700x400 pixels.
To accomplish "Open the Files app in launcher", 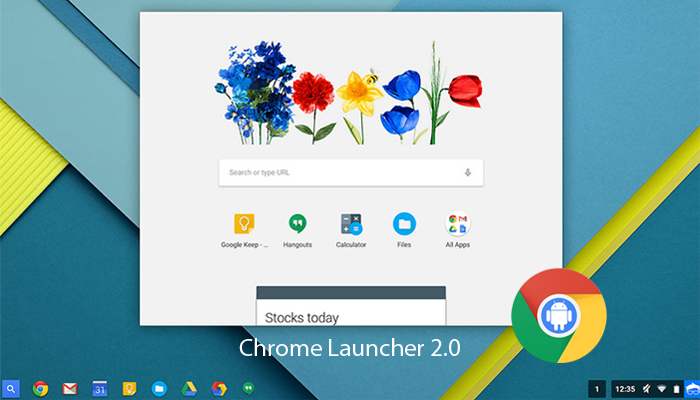I will pyautogui.click(x=404, y=224).
